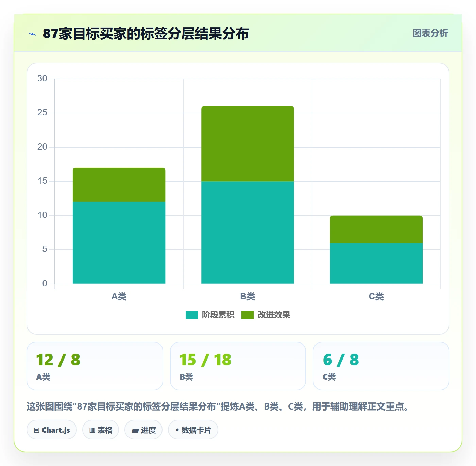Open the C类 data card showing 6 / 8
This screenshot has width=476, height=466.
[381, 366]
